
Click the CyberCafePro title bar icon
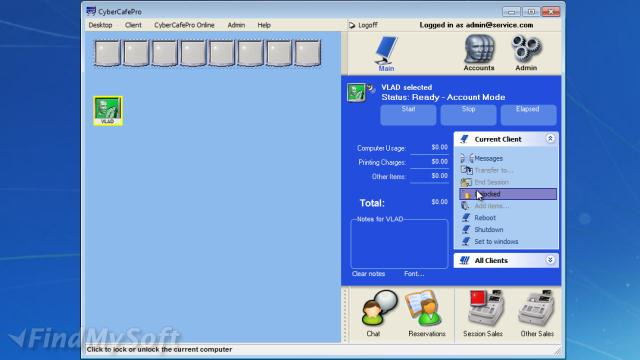coord(91,11)
